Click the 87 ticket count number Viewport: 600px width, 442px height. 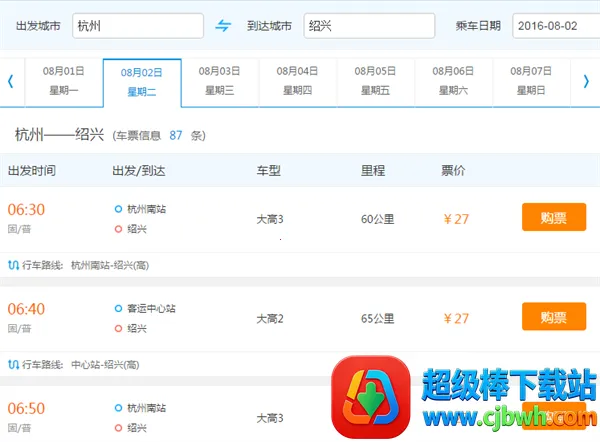[x=176, y=135]
